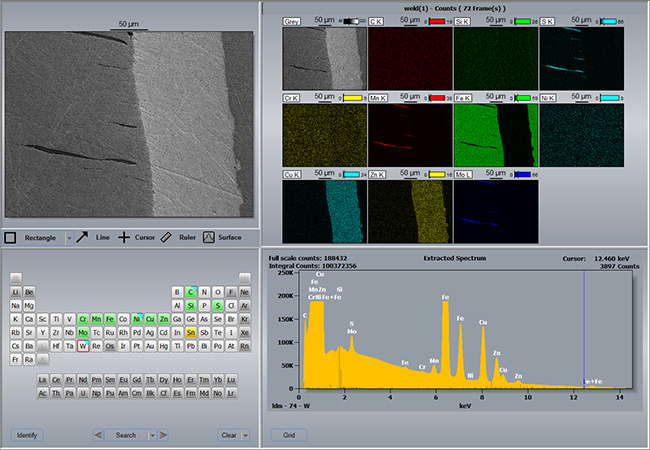Open the Clear button dropdown arrow
650x450 pixels.
click(243, 435)
